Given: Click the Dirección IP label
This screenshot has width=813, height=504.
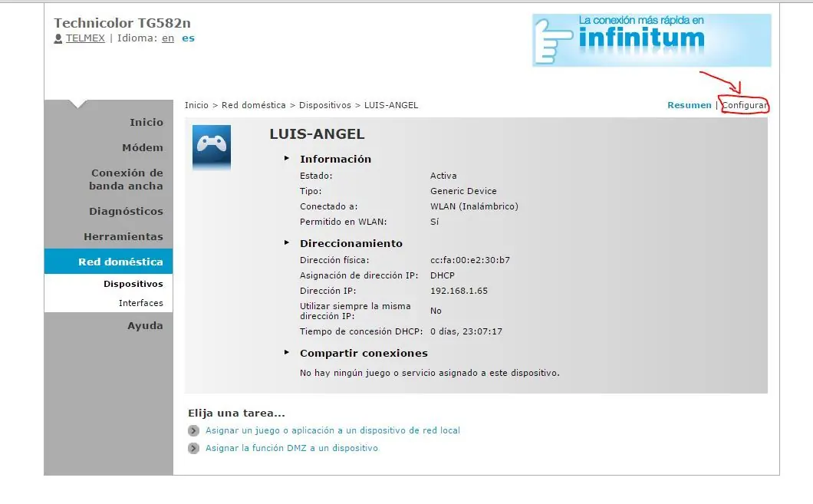Looking at the screenshot, I should [328, 291].
